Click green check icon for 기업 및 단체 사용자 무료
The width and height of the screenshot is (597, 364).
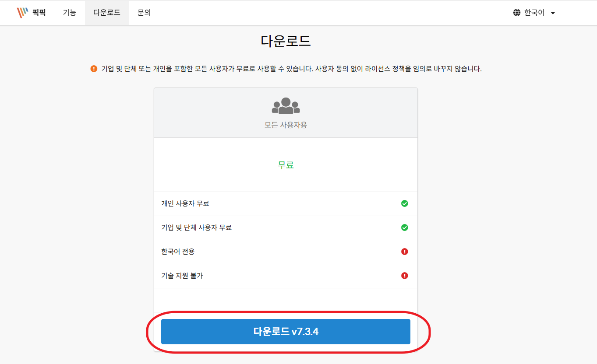(405, 227)
